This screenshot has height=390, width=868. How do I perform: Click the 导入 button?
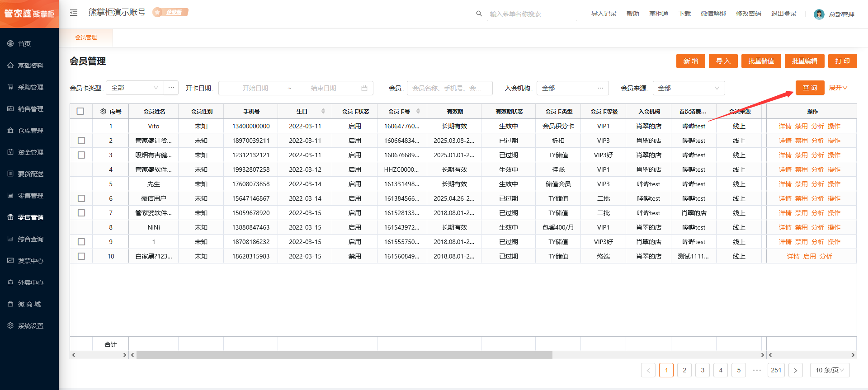pyautogui.click(x=723, y=61)
